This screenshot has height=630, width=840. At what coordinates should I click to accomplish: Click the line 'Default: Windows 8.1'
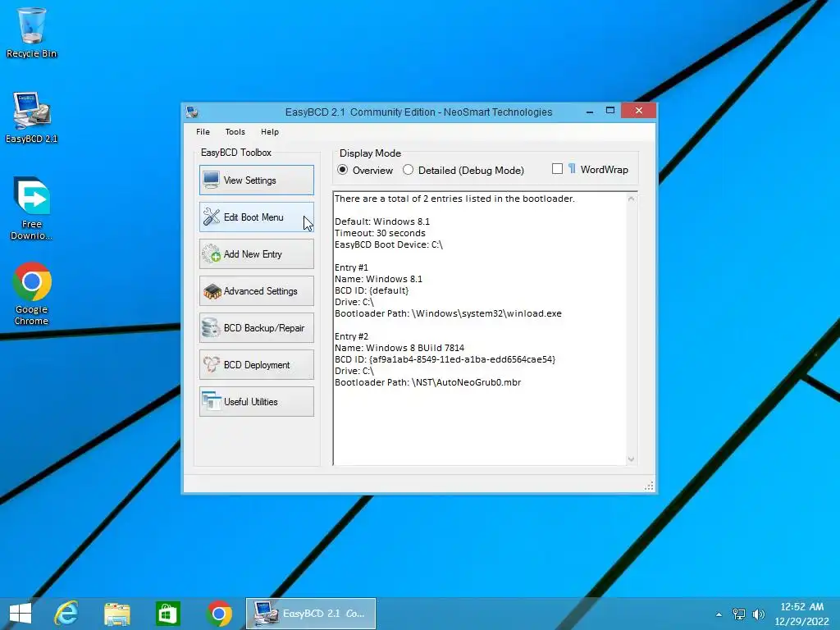tap(382, 221)
